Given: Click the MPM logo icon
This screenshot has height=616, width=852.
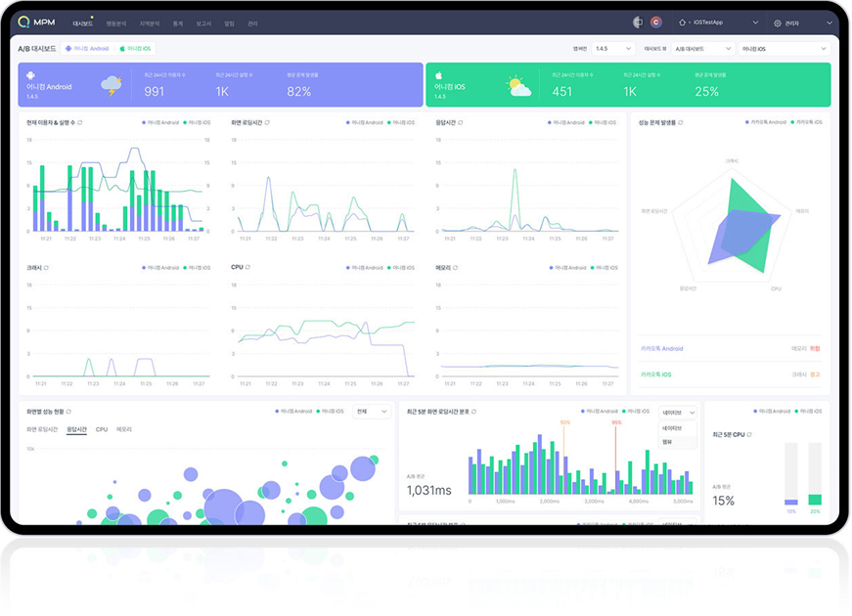Looking at the screenshot, I should tap(23, 22).
